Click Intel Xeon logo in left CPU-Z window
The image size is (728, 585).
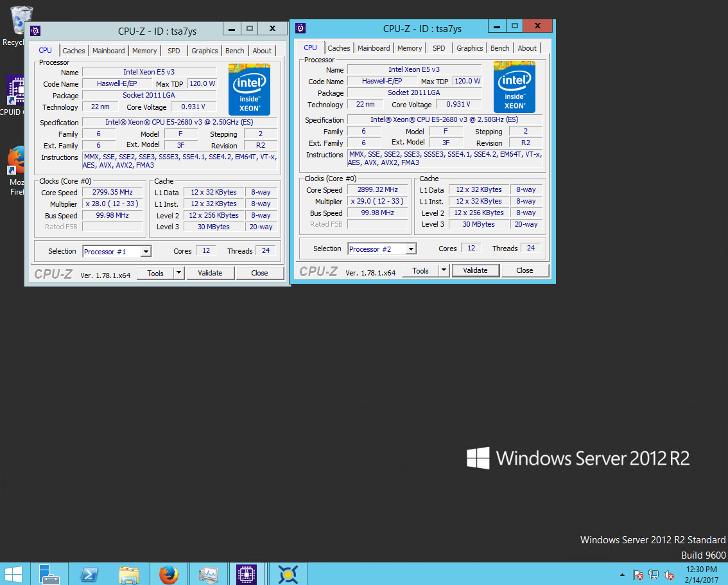pos(249,90)
